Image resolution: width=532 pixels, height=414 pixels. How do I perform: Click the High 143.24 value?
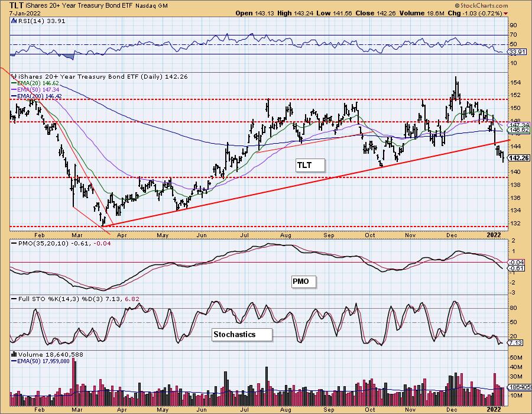click(296, 13)
